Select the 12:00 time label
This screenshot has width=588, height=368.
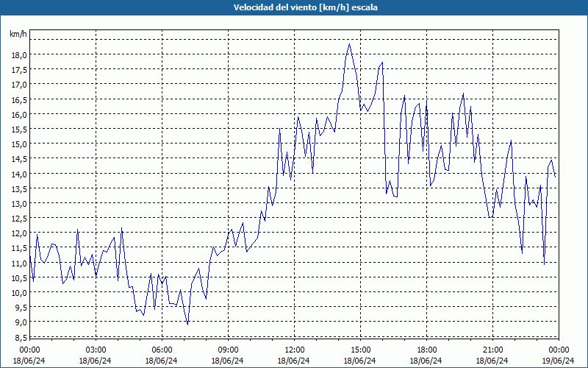294,350
